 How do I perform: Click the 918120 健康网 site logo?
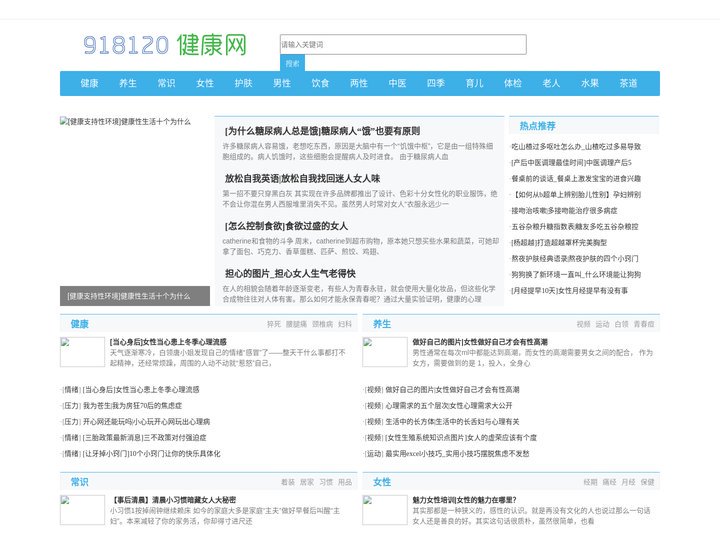(165, 45)
